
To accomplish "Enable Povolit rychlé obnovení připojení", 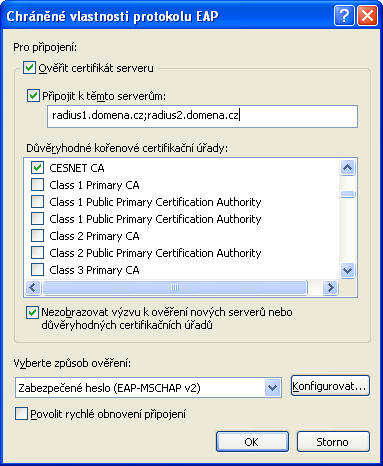I will pyautogui.click(x=21, y=414).
